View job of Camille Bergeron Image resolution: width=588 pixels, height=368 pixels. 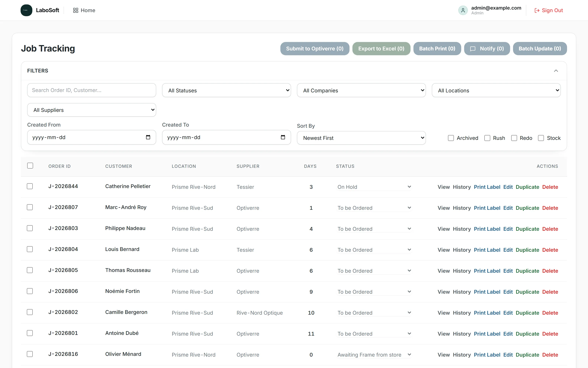pyautogui.click(x=444, y=313)
